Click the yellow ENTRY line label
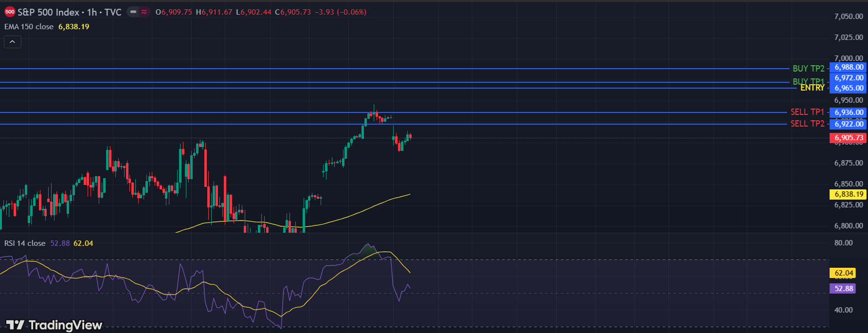 coord(812,88)
